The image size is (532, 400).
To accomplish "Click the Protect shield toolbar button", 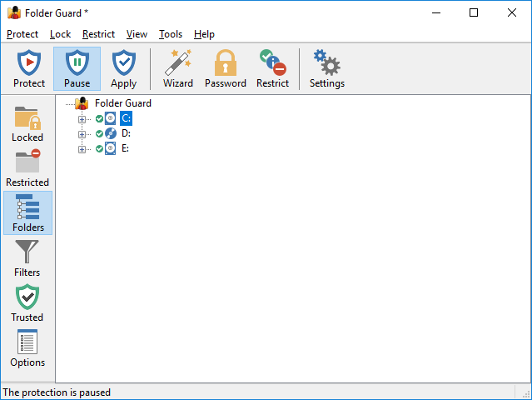I will [29, 68].
